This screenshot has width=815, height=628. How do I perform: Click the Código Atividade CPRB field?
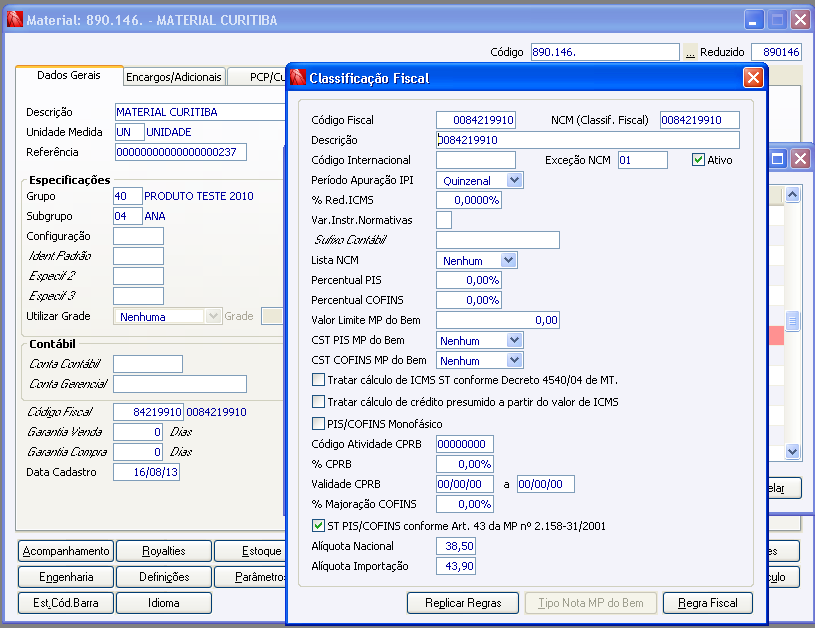(x=465, y=444)
